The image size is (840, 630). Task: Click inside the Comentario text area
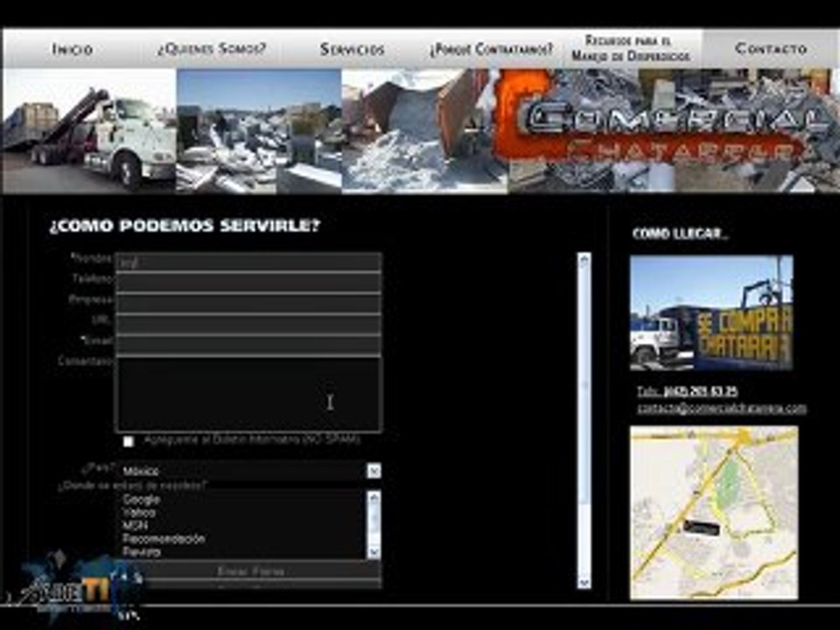pyautogui.click(x=248, y=395)
